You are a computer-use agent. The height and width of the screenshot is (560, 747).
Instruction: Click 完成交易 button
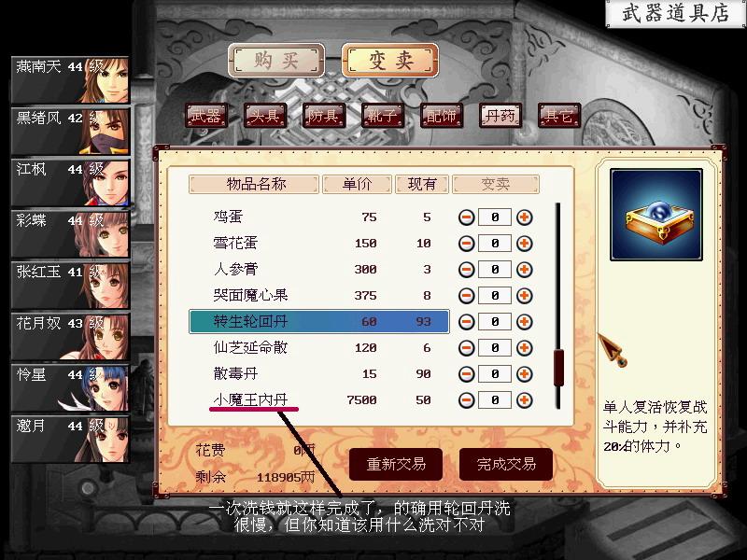pos(506,464)
